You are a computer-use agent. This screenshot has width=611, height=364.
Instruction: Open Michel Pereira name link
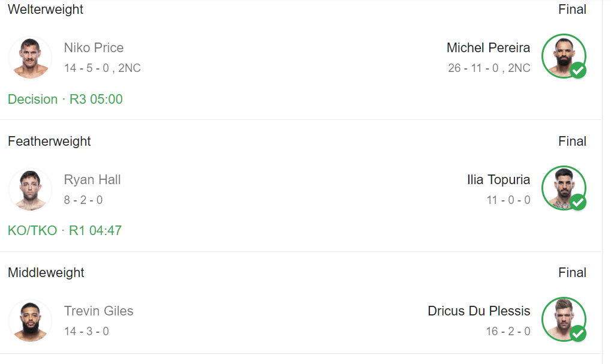click(488, 48)
